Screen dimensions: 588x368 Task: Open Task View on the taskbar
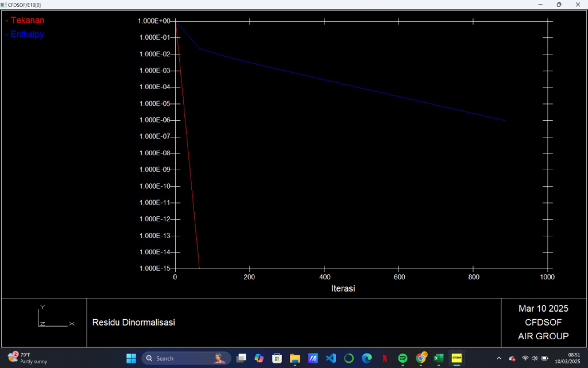[x=241, y=358]
